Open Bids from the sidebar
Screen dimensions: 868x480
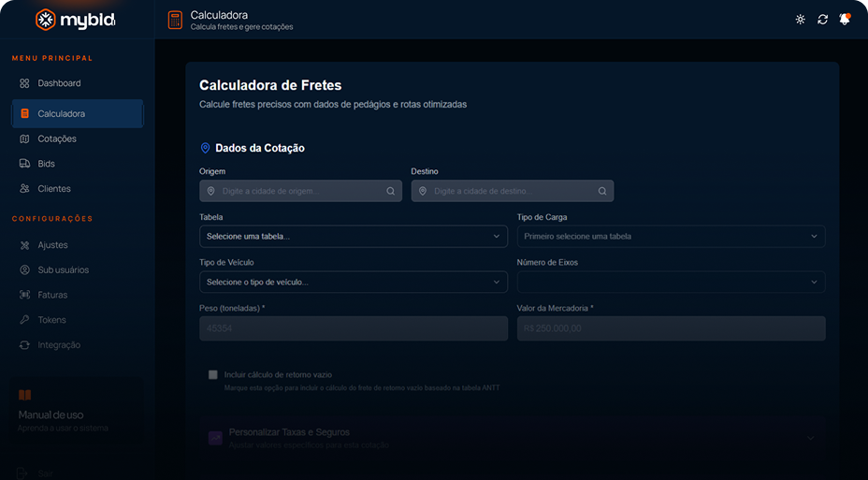tap(47, 164)
